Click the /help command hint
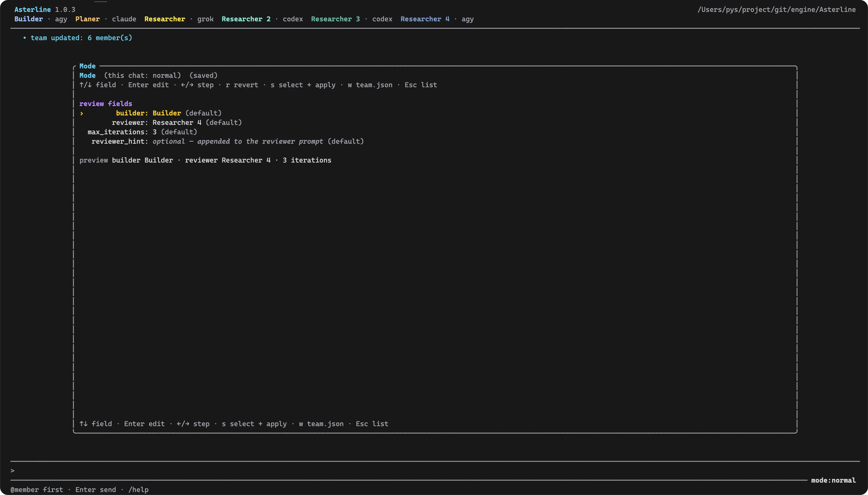This screenshot has height=495, width=868. pyautogui.click(x=139, y=490)
